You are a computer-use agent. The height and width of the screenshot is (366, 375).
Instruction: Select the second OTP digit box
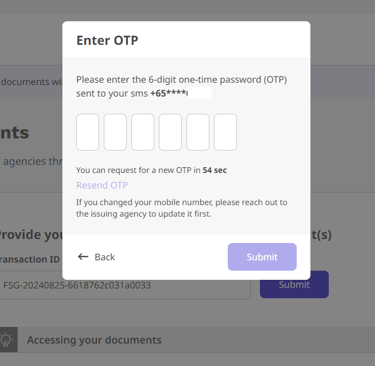click(x=115, y=132)
